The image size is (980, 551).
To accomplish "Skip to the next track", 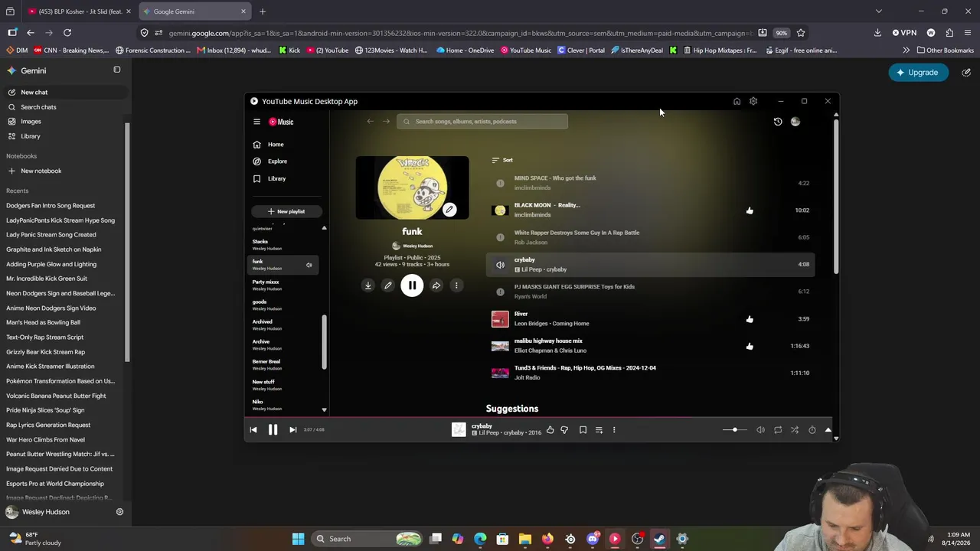I will (x=292, y=430).
